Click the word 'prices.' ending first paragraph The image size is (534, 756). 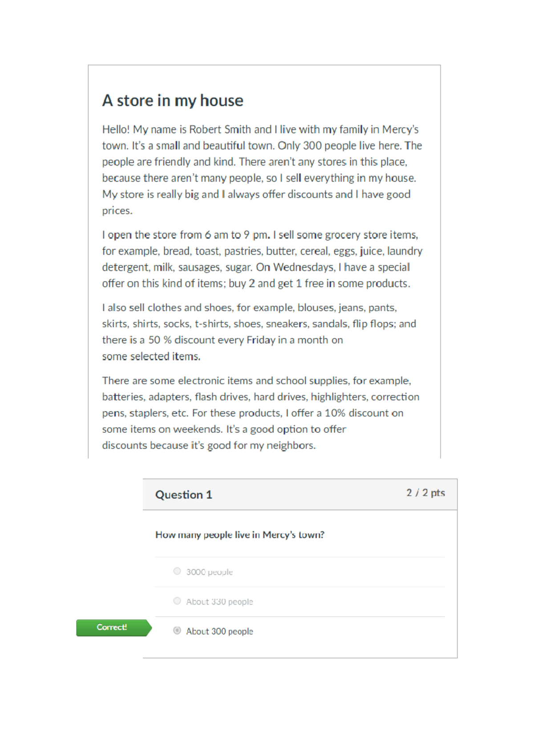click(117, 211)
